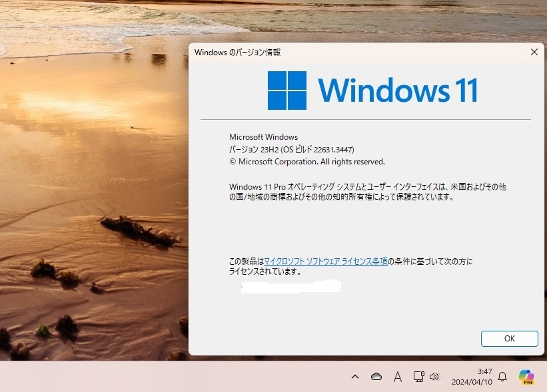Select '© Microsoft Corporation. All rights reserved.' text

coord(307,162)
